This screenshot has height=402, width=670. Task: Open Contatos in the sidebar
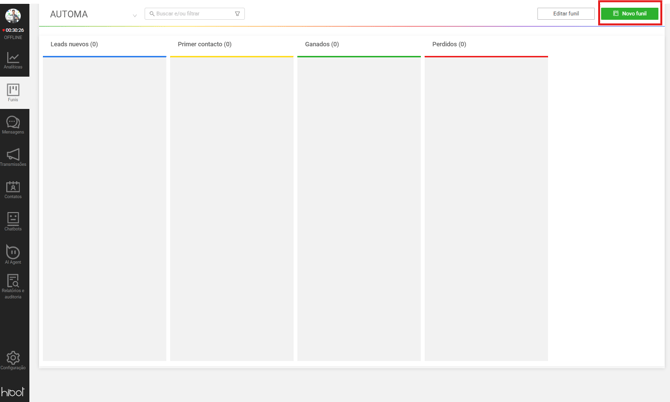pyautogui.click(x=13, y=190)
